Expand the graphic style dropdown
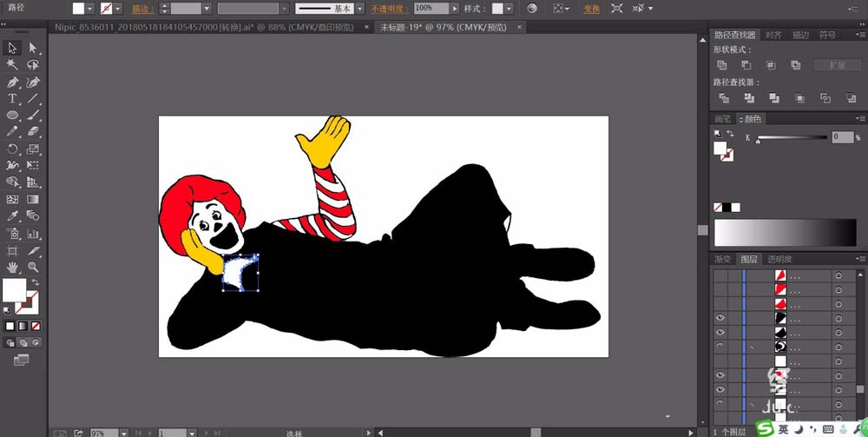Screen dimensions: 868x437 tap(510, 8)
